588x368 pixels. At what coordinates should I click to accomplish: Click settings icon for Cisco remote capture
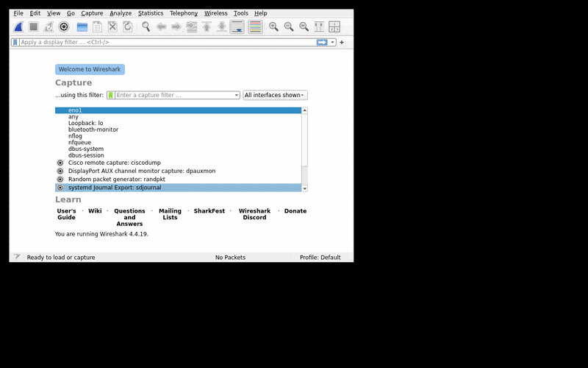[60, 163]
